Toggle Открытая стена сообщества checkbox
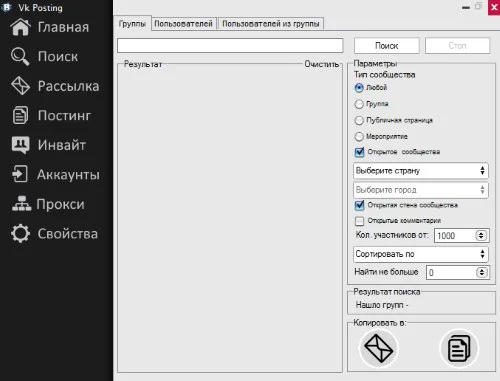500x381 pixels. pos(360,205)
